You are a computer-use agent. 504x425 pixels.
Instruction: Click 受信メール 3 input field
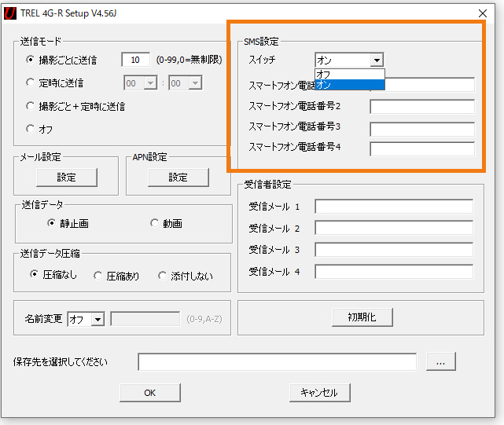(x=394, y=250)
